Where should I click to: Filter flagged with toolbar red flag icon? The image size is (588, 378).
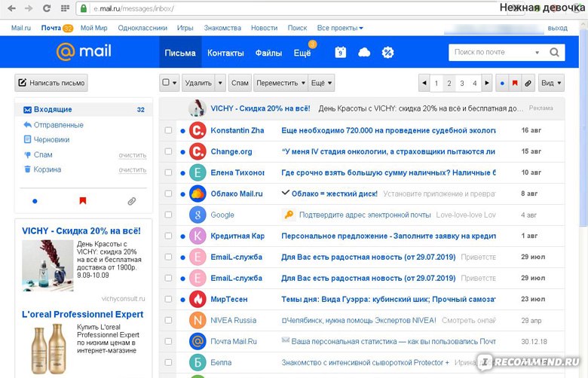tap(515, 83)
